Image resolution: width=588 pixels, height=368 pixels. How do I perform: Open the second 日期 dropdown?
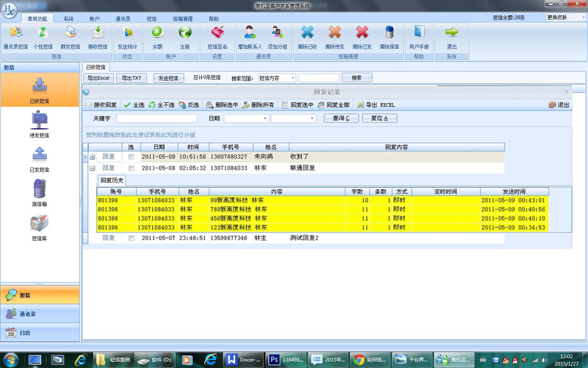pyautogui.click(x=312, y=119)
